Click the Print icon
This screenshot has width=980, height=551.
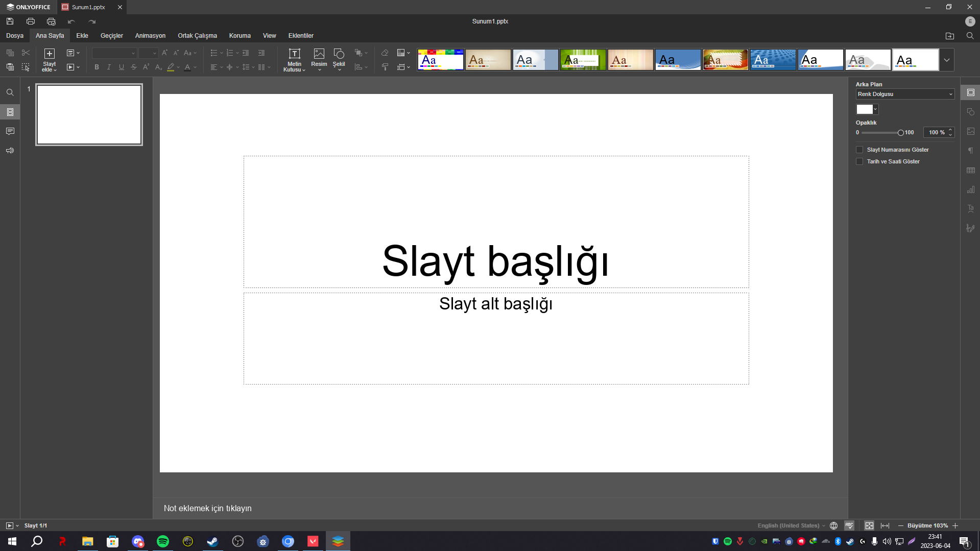[x=31, y=21]
